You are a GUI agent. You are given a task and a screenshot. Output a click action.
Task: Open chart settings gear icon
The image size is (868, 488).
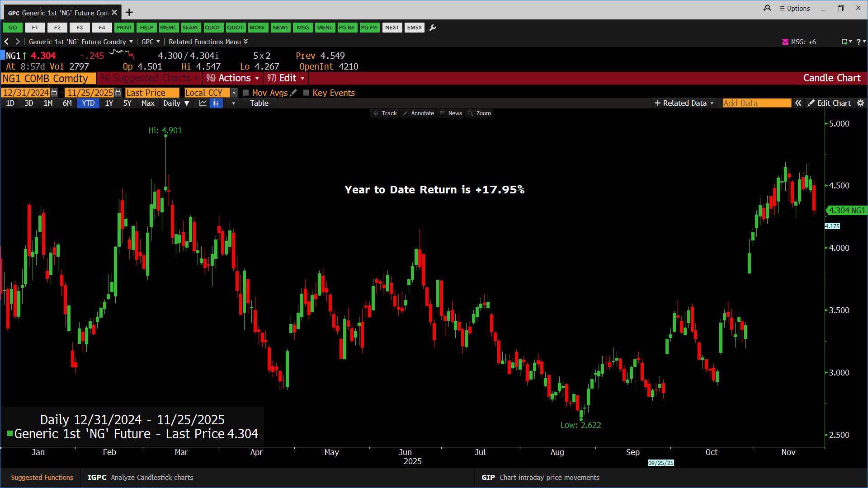pos(860,103)
